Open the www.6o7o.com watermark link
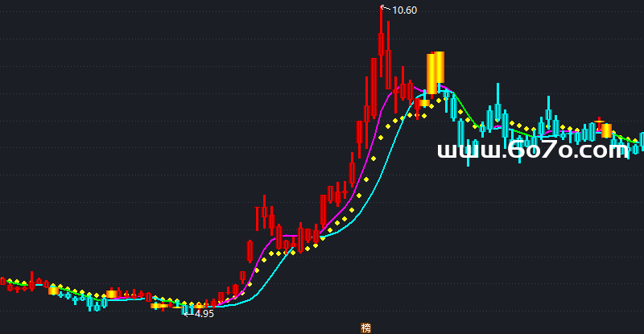Screen dimensions: 644x334 pos(533,150)
